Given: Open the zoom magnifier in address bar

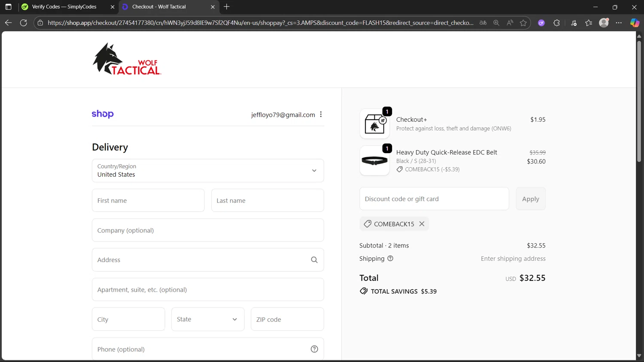Looking at the screenshot, I should click(x=496, y=23).
